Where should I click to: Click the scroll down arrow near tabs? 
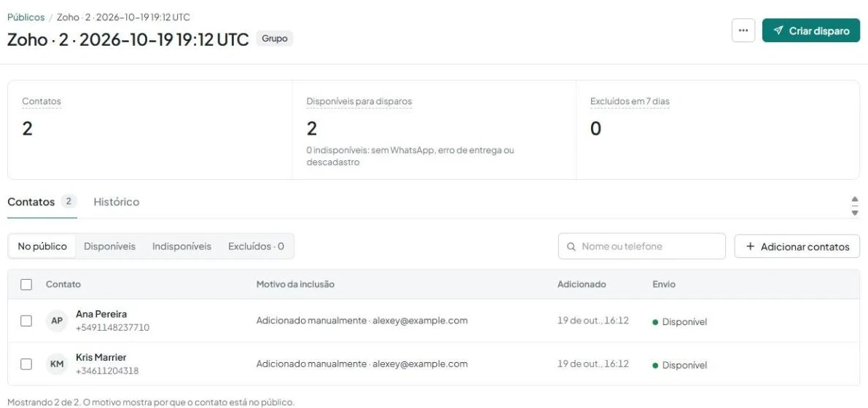855,213
